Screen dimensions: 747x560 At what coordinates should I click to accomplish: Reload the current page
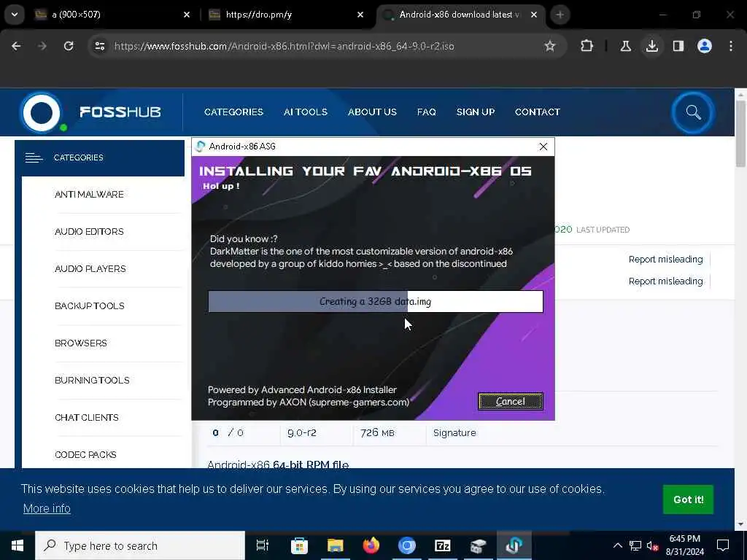pos(69,46)
